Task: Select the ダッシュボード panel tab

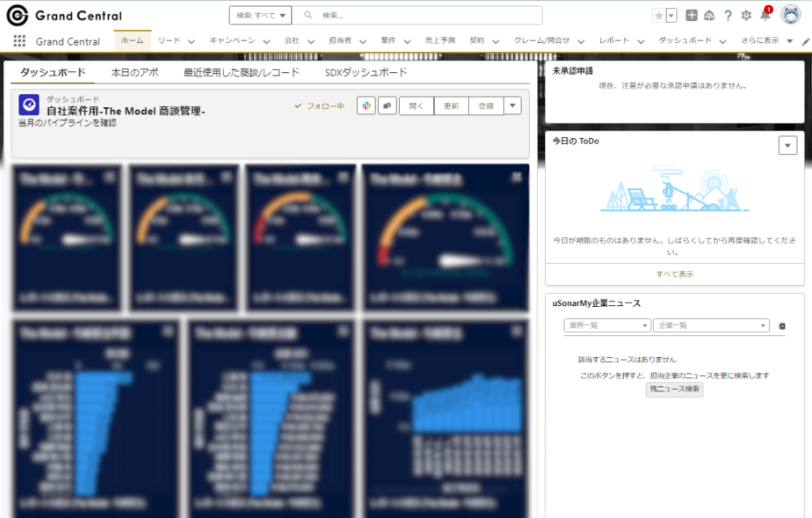Action: (53, 72)
